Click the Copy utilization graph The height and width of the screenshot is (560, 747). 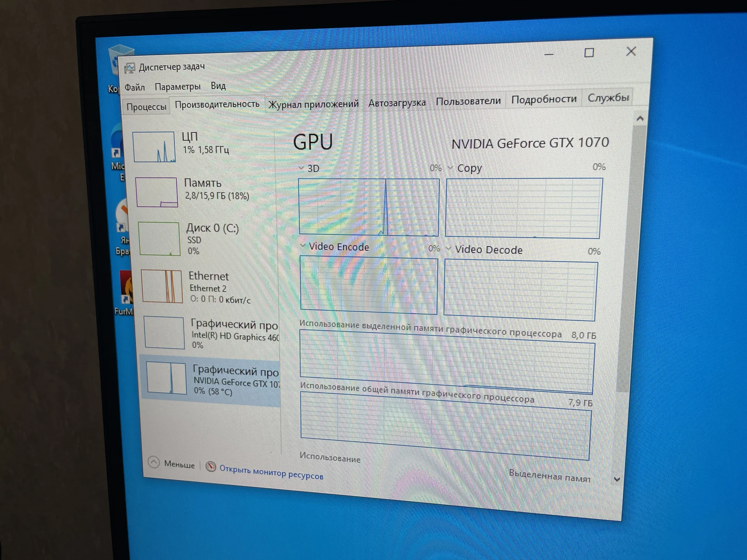point(524,208)
